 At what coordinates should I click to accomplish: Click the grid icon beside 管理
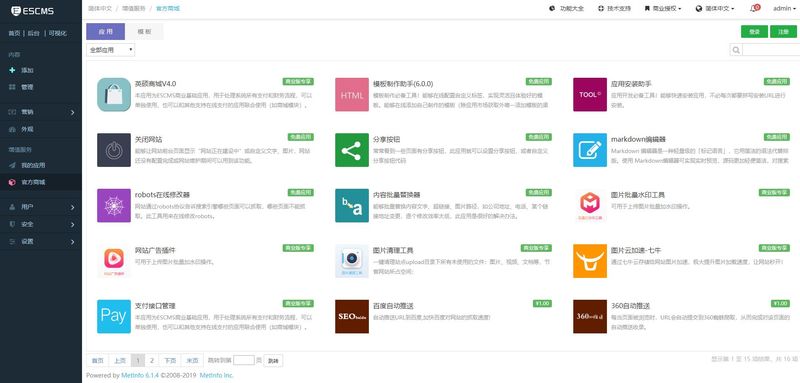12,87
